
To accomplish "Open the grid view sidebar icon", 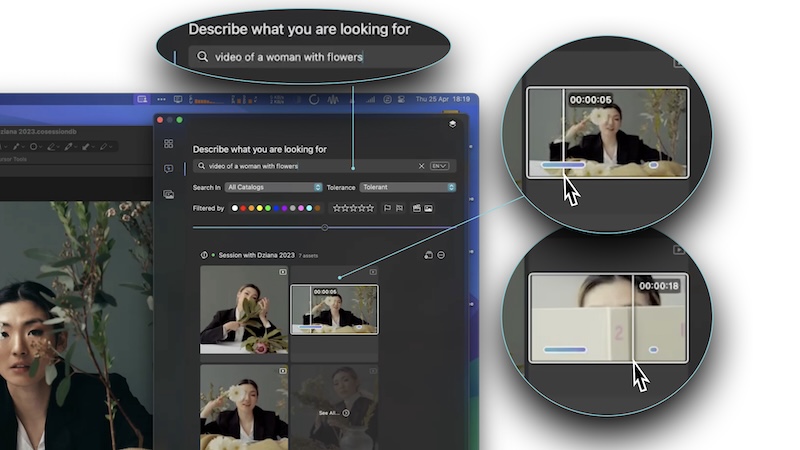I will pyautogui.click(x=168, y=144).
